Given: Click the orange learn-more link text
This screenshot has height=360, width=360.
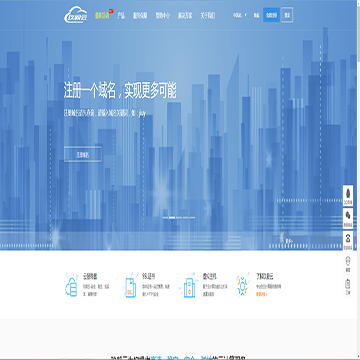Looking at the screenshot, I should point(262,294).
